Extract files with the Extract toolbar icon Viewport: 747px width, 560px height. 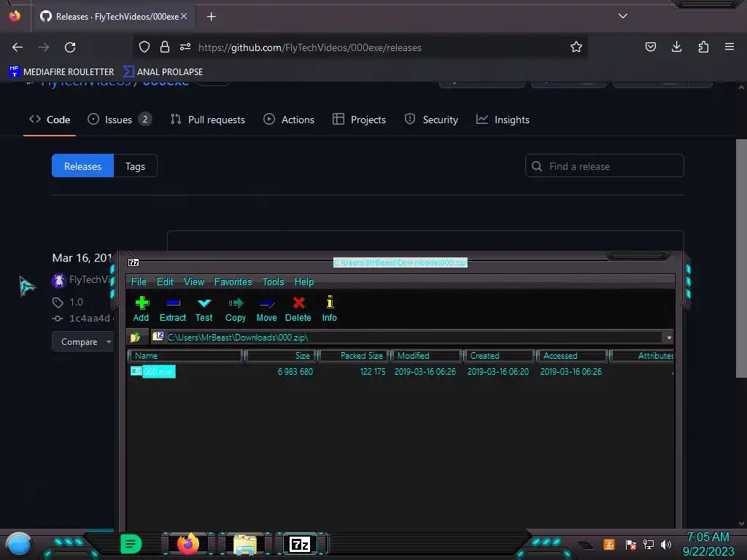tap(172, 309)
